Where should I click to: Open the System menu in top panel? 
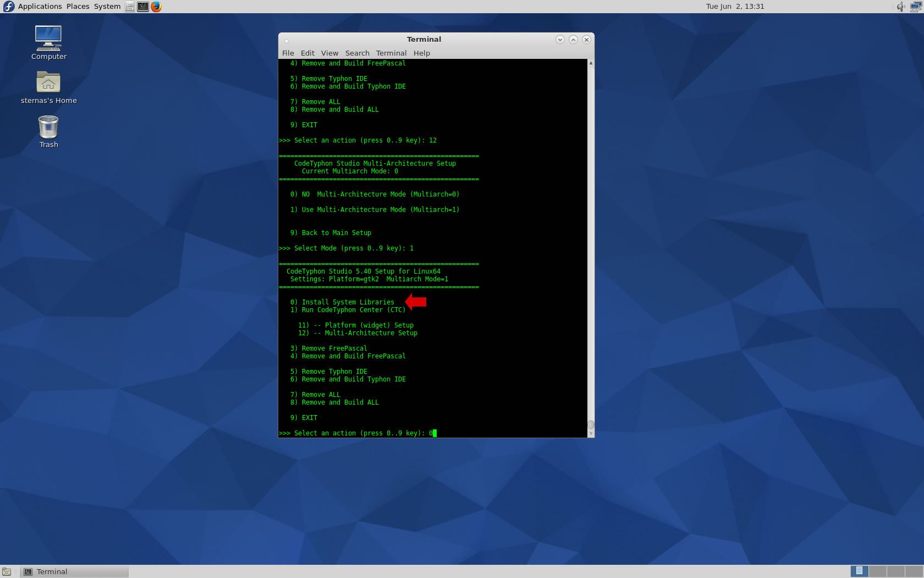(107, 7)
